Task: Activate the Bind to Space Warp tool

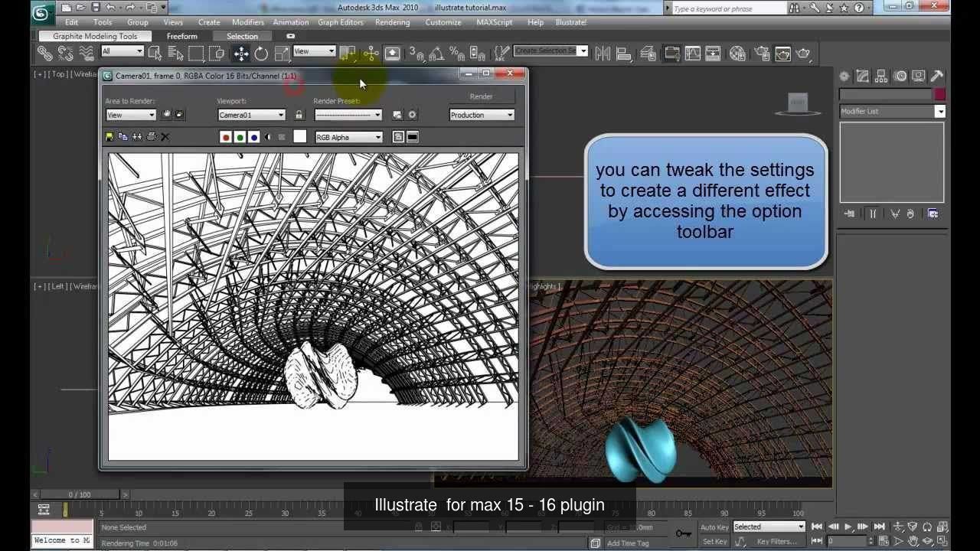Action: point(87,53)
